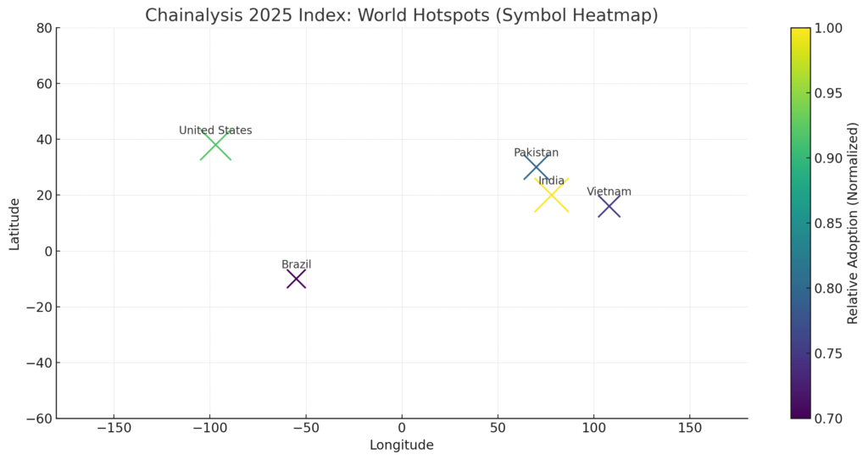Click the latitude tick label −60
Screen dimensions: 868x460
pos(37,418)
